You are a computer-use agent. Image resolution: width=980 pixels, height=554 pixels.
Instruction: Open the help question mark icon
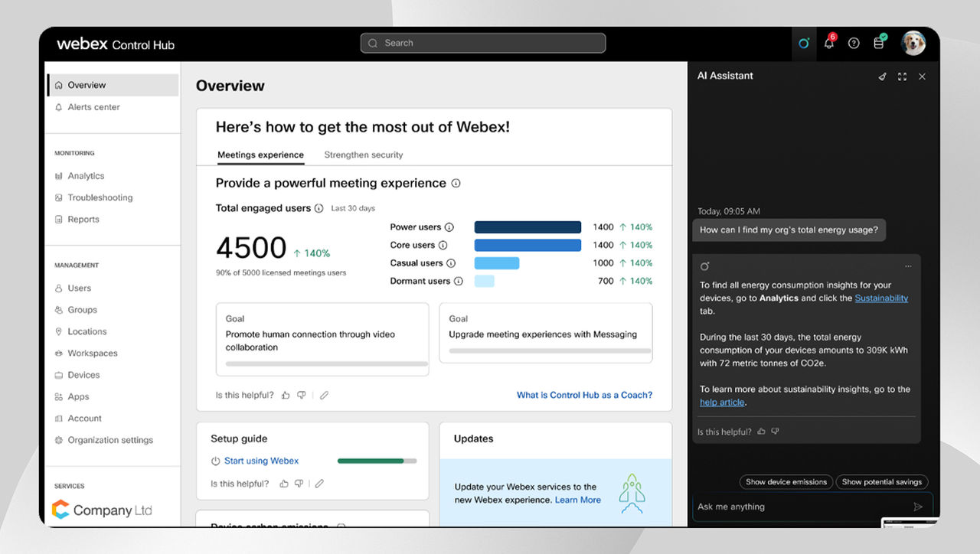[x=854, y=44]
